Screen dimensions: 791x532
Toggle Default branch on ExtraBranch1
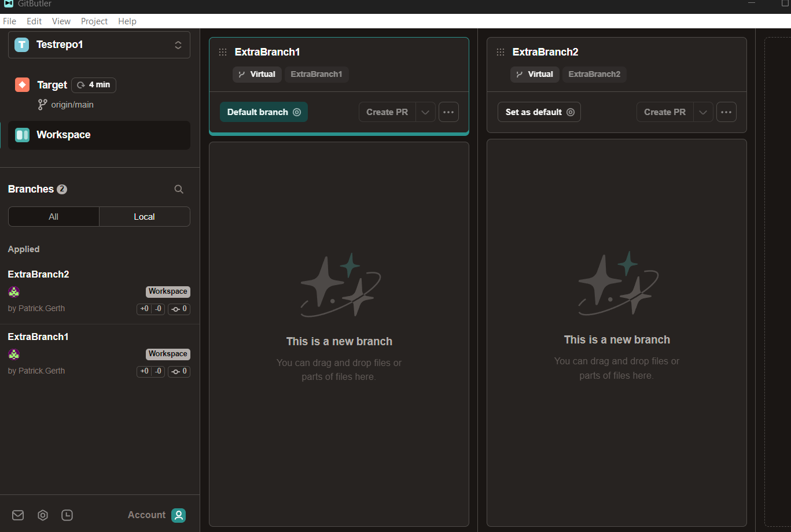[x=263, y=112]
